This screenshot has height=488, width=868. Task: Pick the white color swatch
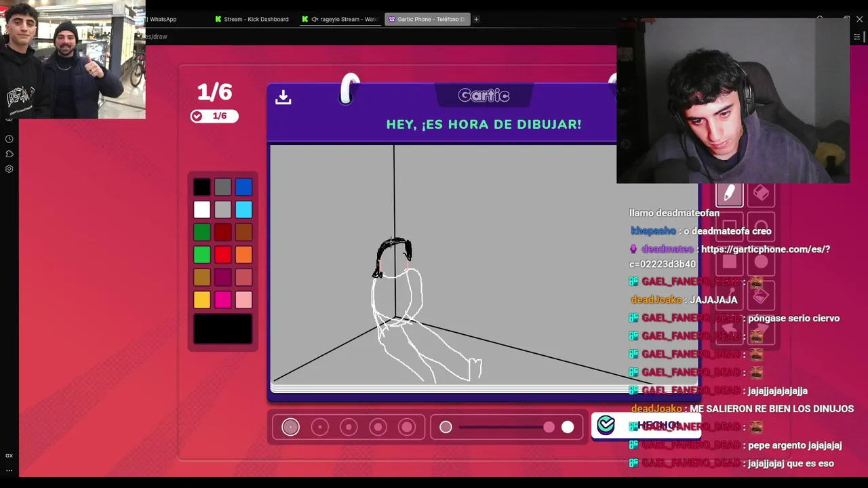point(202,209)
